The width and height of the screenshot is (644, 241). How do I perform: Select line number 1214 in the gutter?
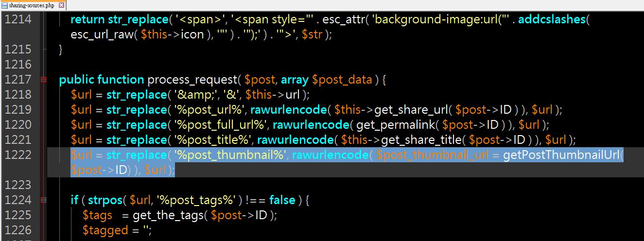tap(18, 19)
